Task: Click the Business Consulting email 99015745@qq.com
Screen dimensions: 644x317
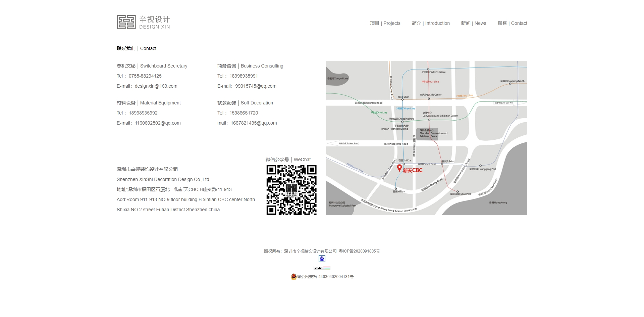Action: (256, 86)
